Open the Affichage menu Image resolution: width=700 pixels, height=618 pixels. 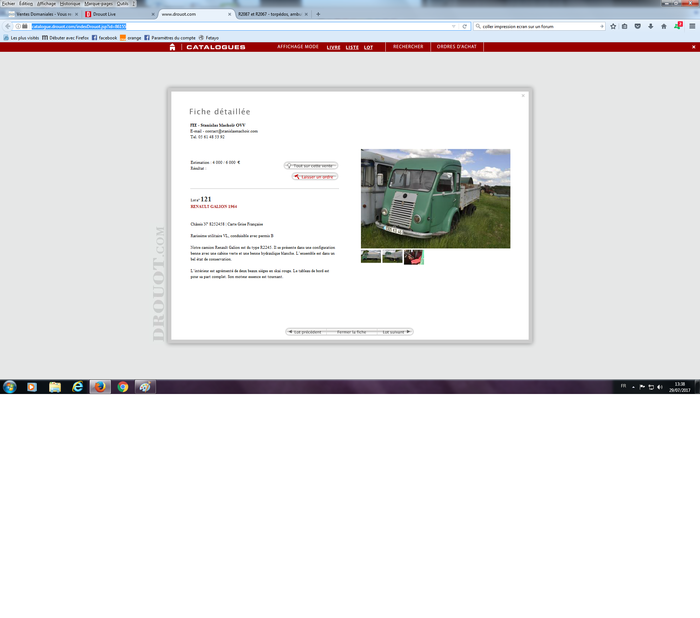pyautogui.click(x=46, y=4)
